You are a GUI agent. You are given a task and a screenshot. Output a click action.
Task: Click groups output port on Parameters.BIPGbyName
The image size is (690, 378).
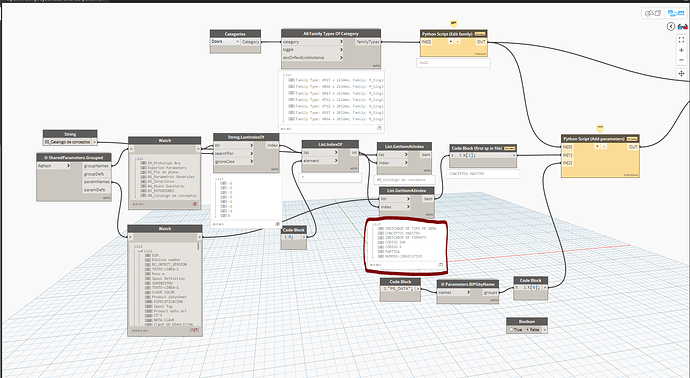[491, 292]
